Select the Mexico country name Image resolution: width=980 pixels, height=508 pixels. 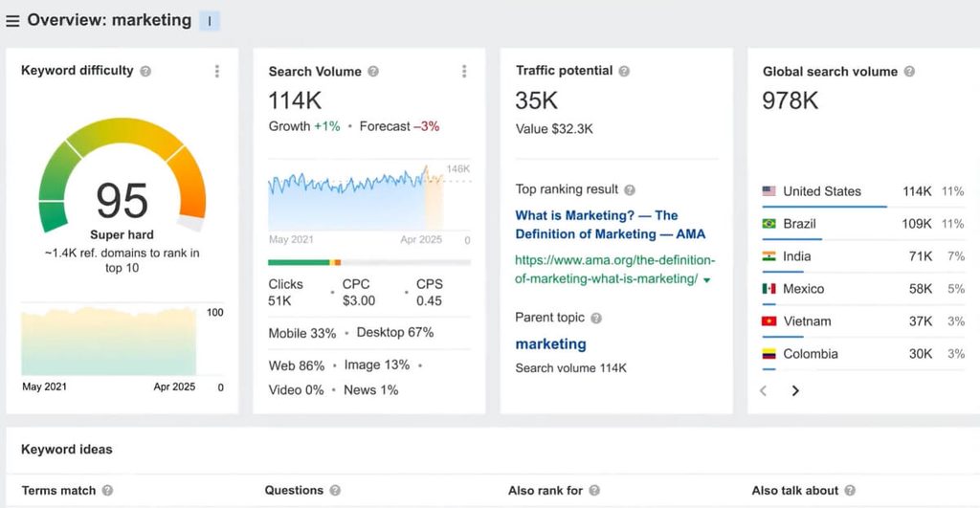(804, 289)
